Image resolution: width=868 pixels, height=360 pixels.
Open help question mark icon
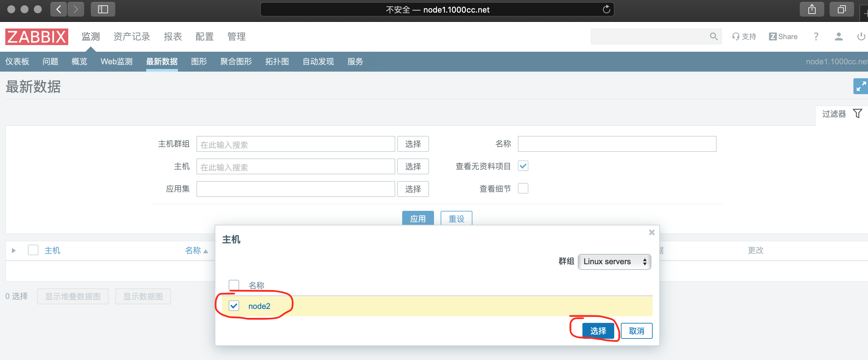(816, 36)
